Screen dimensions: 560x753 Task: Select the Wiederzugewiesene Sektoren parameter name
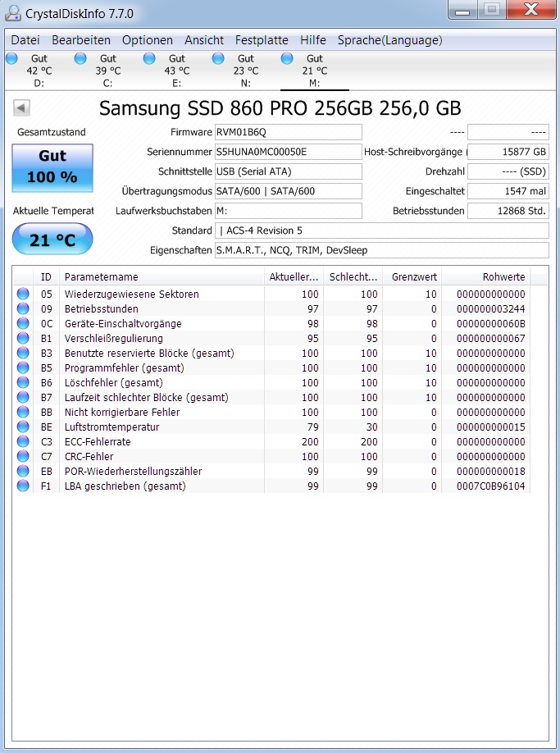[131, 294]
